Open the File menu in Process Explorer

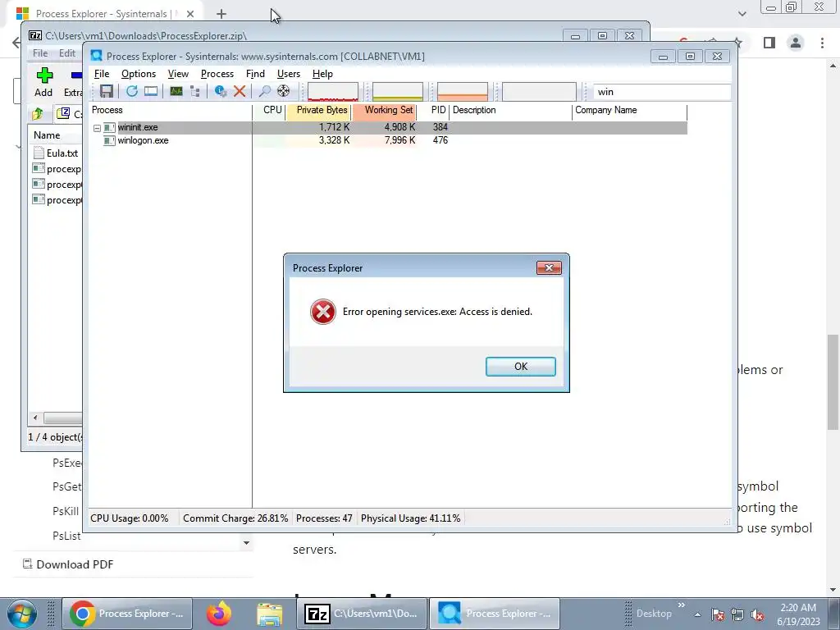click(x=102, y=74)
